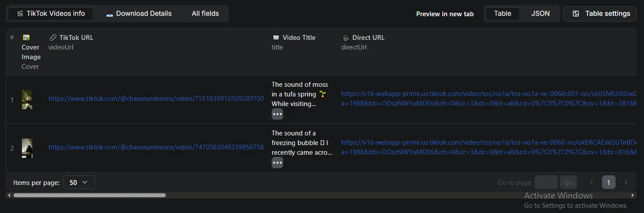Open the Items per page dropdown
This screenshot has height=213, width=644.
point(79,182)
